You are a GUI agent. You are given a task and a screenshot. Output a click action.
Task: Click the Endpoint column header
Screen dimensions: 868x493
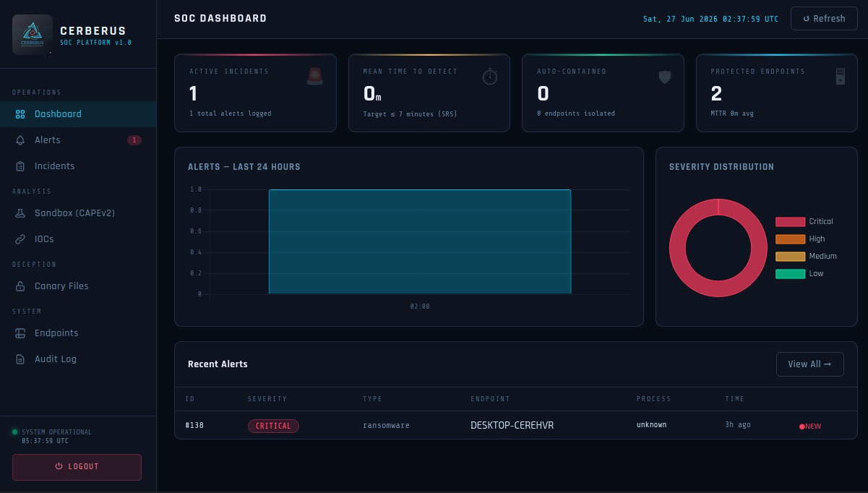tap(490, 399)
